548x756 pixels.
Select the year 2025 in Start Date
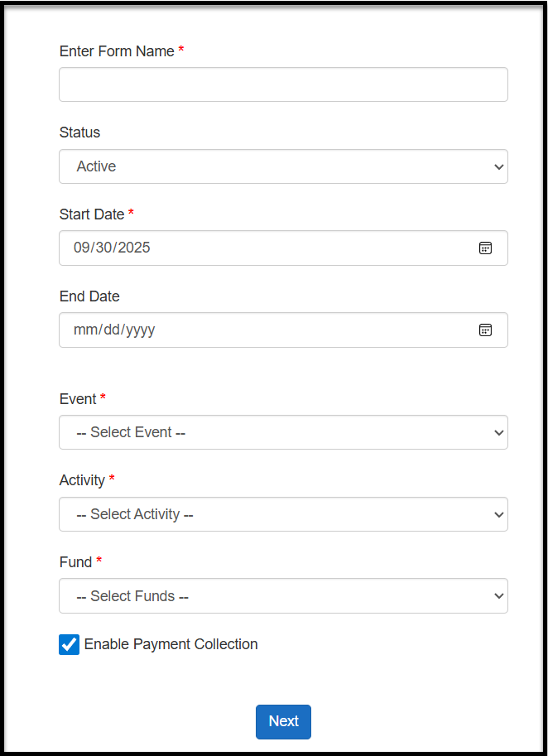134,248
